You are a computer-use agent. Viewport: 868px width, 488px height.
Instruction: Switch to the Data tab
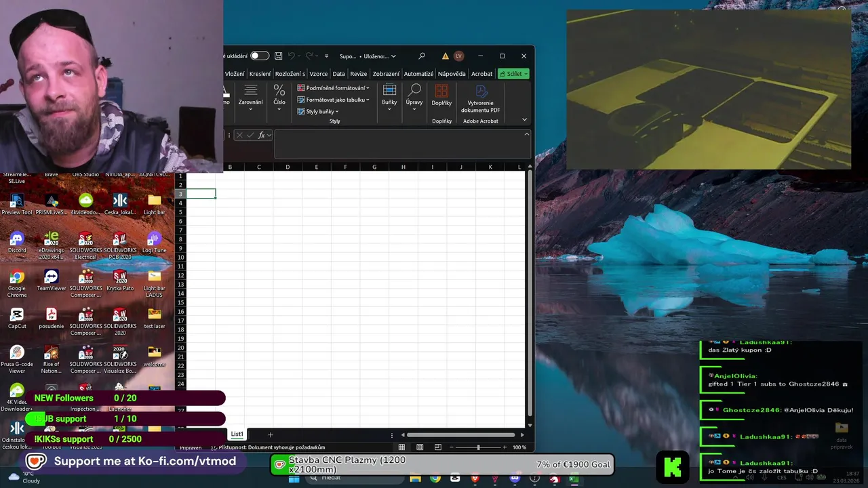click(x=338, y=74)
